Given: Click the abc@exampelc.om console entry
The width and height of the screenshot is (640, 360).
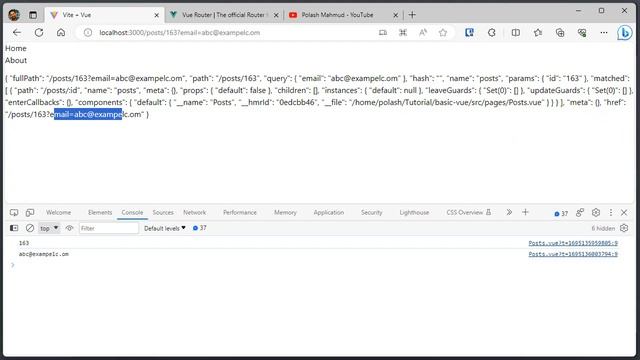Looking at the screenshot, I should coord(44,254).
